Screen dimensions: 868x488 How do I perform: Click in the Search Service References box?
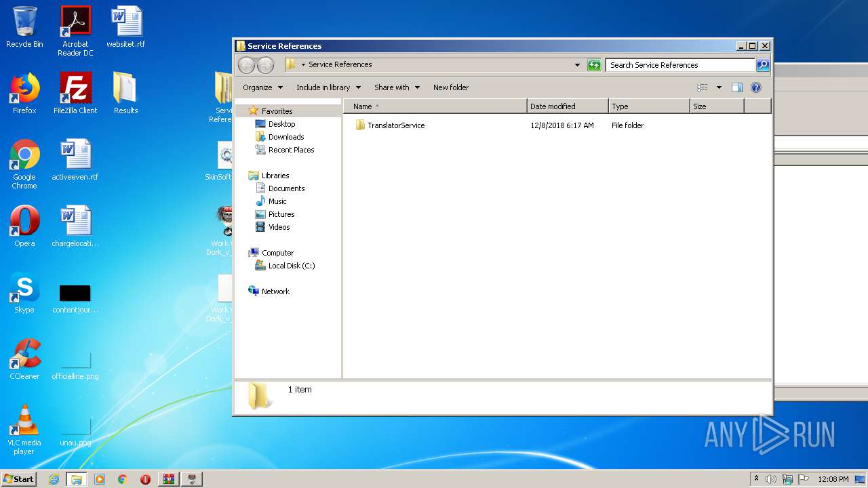tap(680, 65)
